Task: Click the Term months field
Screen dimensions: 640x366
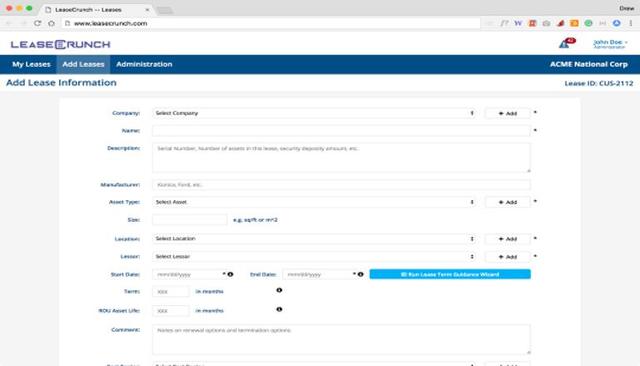Action: [171, 291]
